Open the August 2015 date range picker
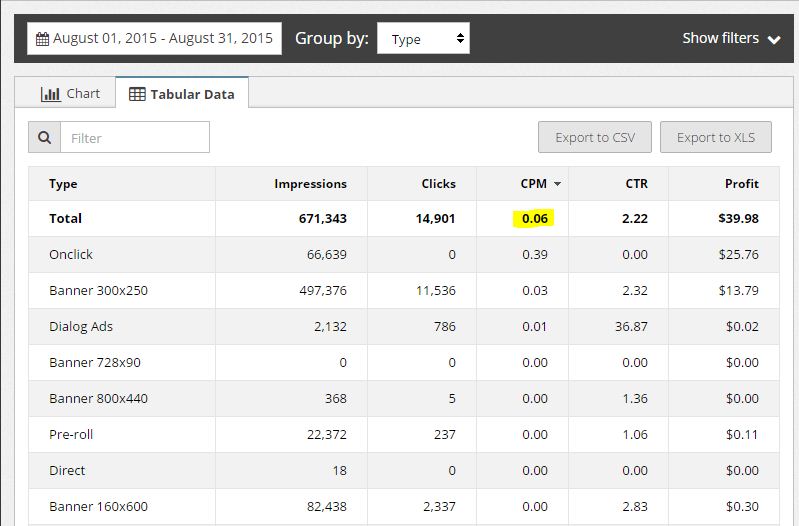This screenshot has height=526, width=799. [154, 38]
